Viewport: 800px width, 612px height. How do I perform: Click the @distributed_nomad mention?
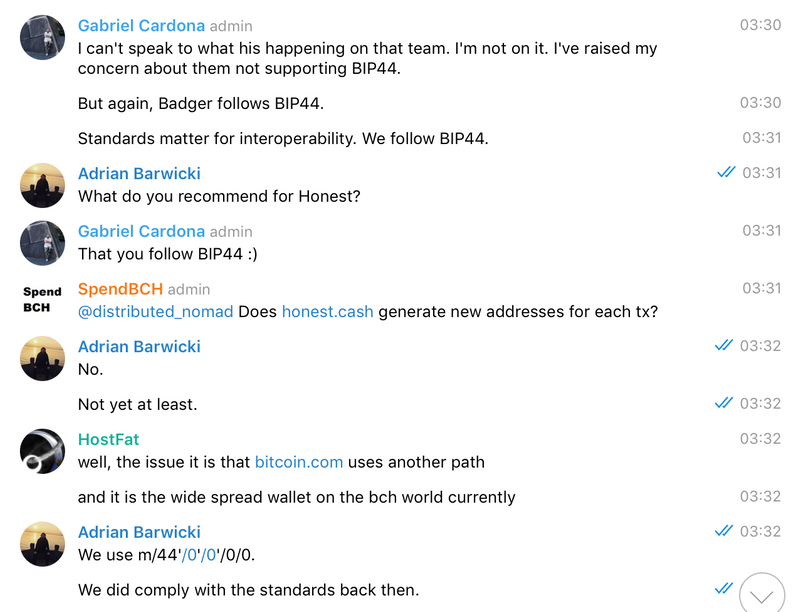156,312
